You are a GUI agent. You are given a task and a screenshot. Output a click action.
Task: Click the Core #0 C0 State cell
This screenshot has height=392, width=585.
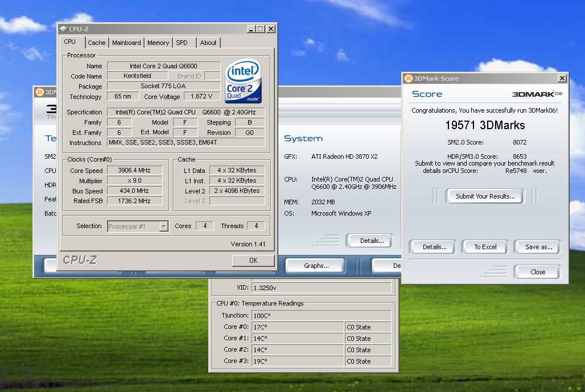[x=368, y=327]
